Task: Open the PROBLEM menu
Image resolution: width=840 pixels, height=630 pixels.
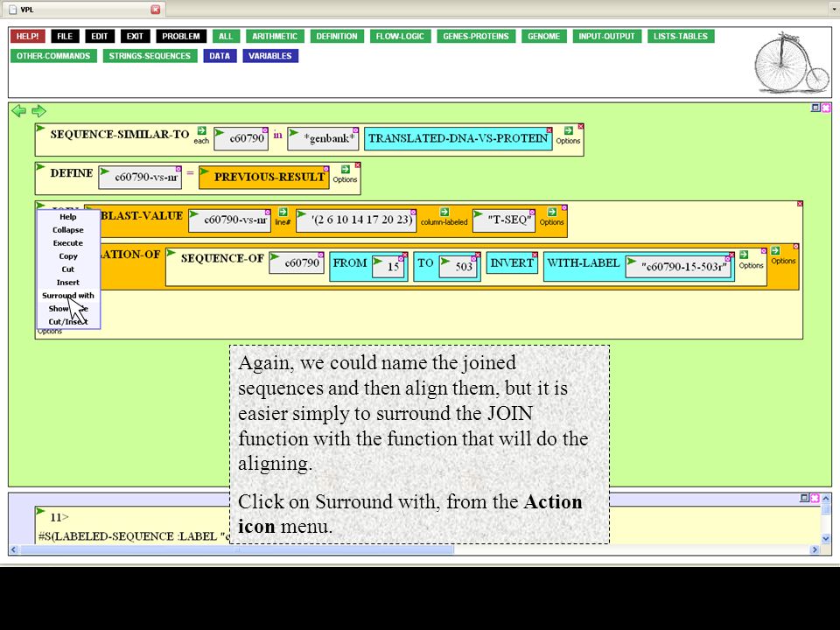Action: 181,37
